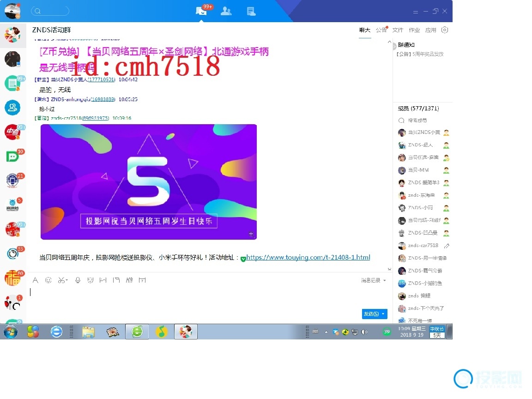Open the blue contact-icon conversation
The image size is (532, 399).
(x=12, y=108)
